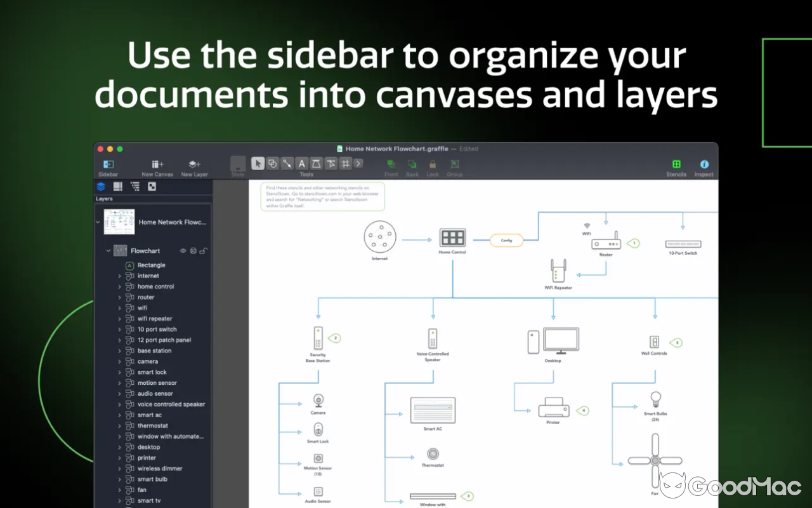Select the arrow Selection tool
Image resolution: width=812 pixels, height=508 pixels.
pos(258,163)
